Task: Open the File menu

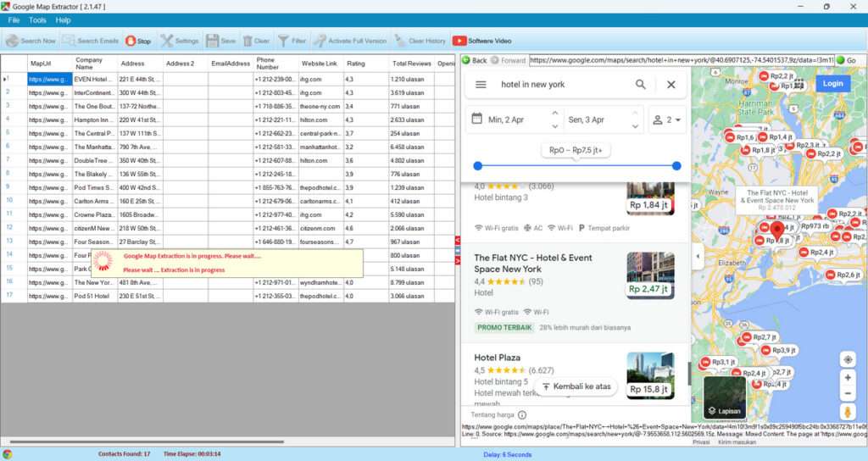Action: click(14, 20)
